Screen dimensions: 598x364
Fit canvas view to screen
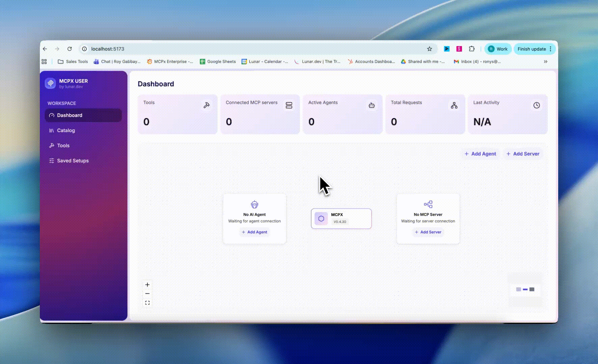[x=147, y=303]
